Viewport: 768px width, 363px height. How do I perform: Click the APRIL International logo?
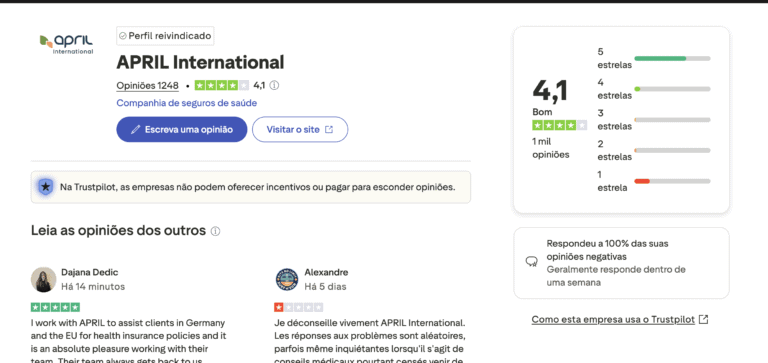click(67, 45)
